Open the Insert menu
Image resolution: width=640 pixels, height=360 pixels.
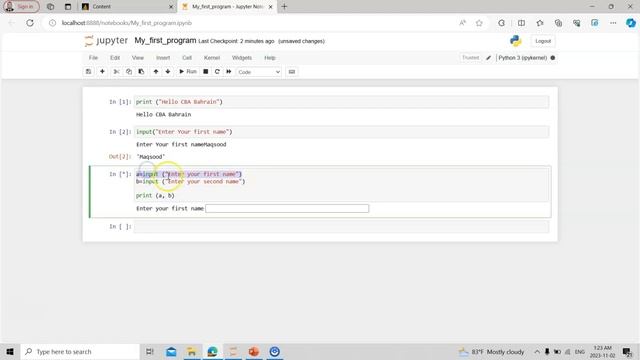pos(163,58)
